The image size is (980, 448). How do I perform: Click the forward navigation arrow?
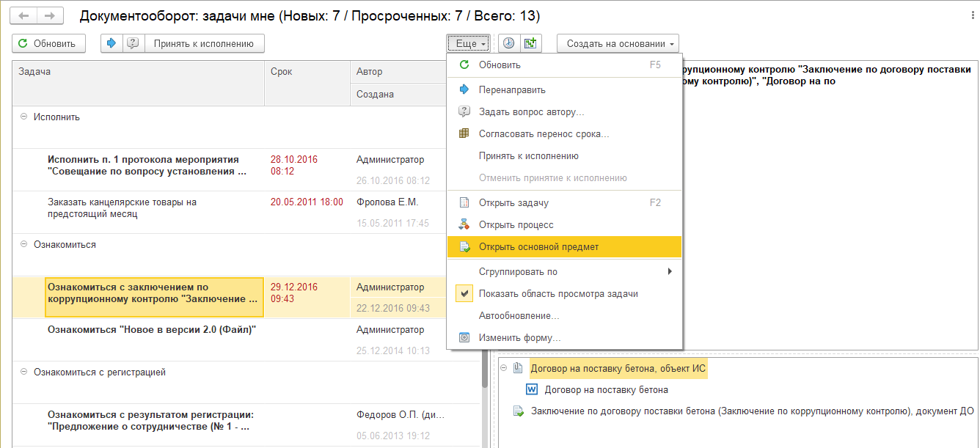[x=49, y=15]
